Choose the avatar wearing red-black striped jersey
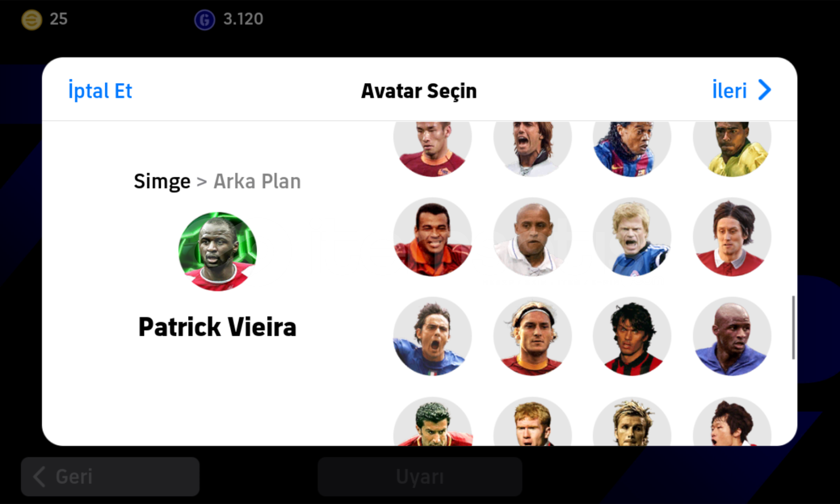 click(x=632, y=336)
